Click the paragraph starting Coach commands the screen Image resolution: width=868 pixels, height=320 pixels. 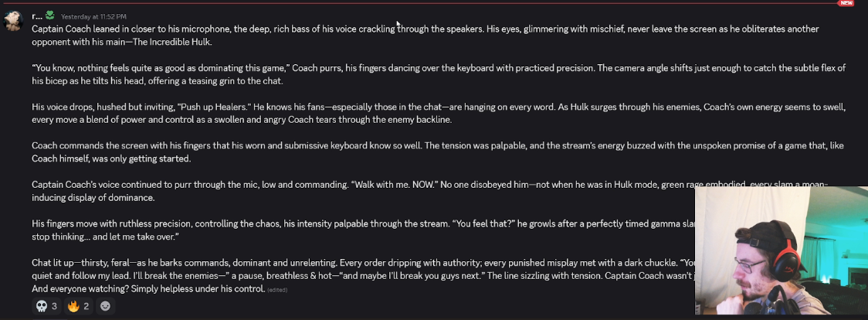437,152
